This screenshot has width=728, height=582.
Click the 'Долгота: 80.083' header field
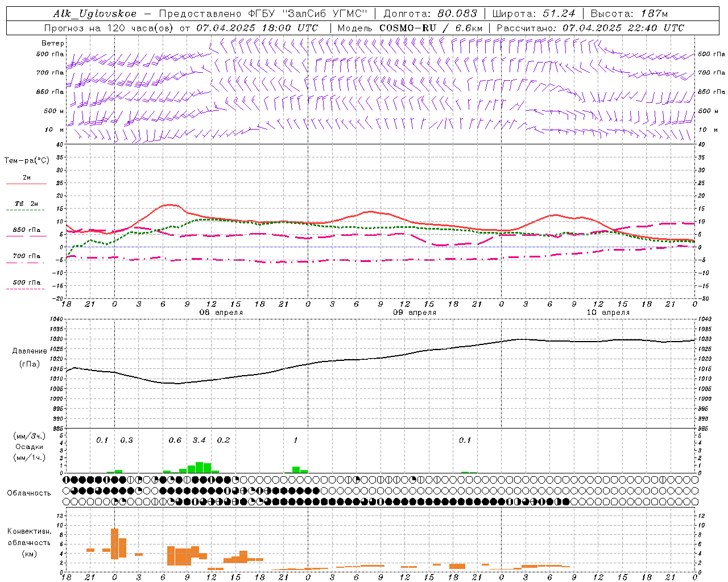[x=431, y=14]
